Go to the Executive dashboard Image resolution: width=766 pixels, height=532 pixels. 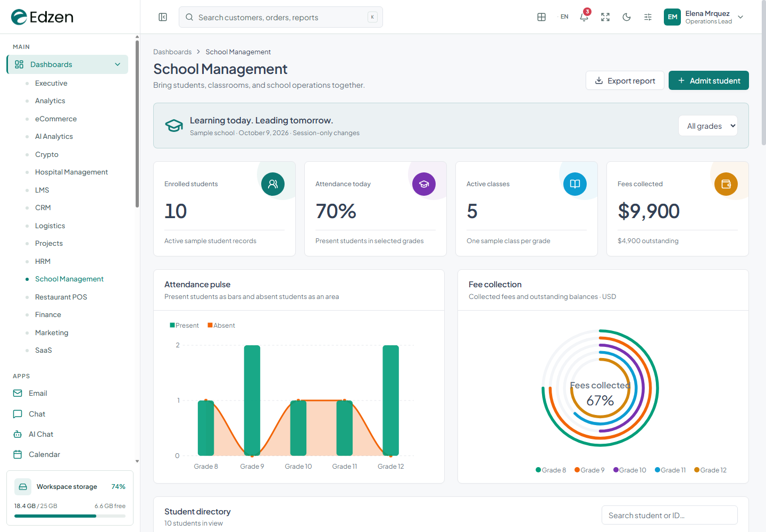[51, 84]
